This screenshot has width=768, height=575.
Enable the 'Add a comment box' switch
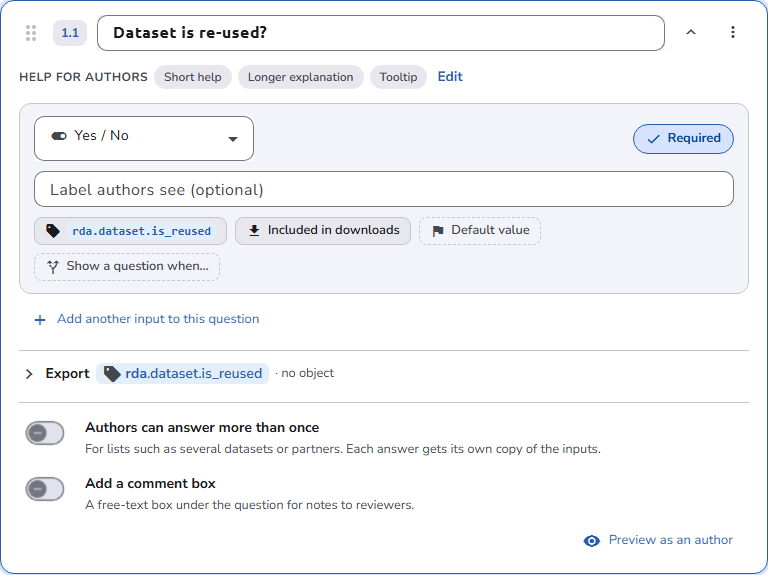[x=45, y=489]
